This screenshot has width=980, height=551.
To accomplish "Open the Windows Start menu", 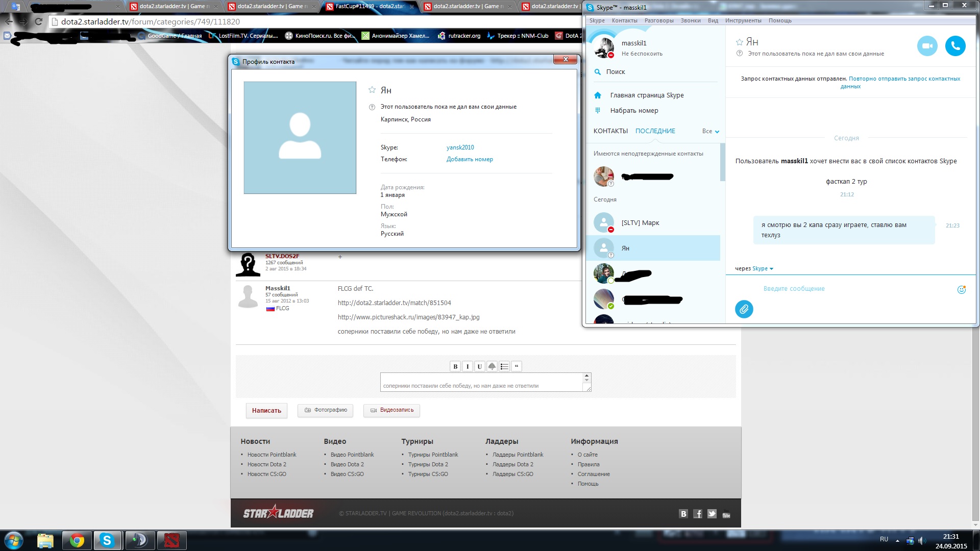I will point(14,540).
